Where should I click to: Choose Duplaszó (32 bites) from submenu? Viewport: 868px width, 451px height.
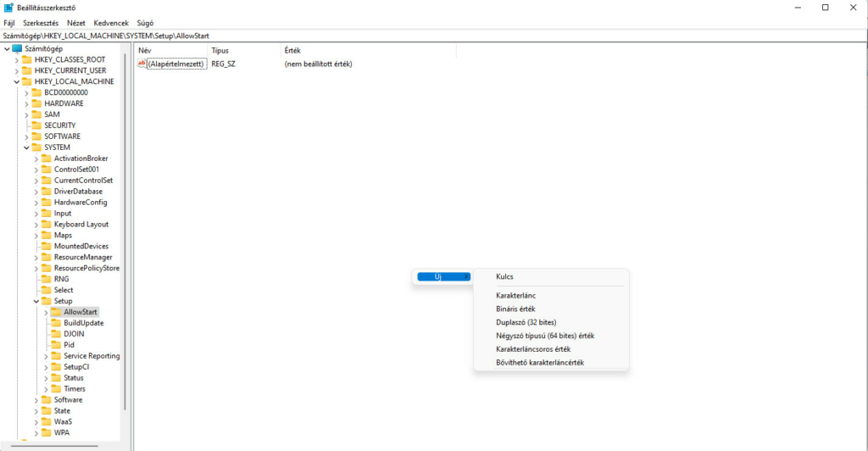tap(526, 322)
